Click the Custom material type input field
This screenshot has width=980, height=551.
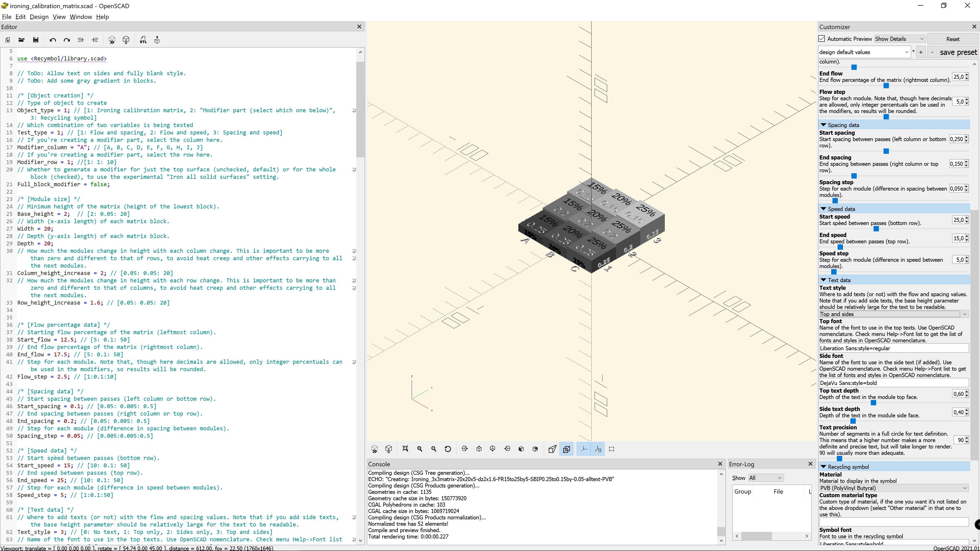coord(894,522)
